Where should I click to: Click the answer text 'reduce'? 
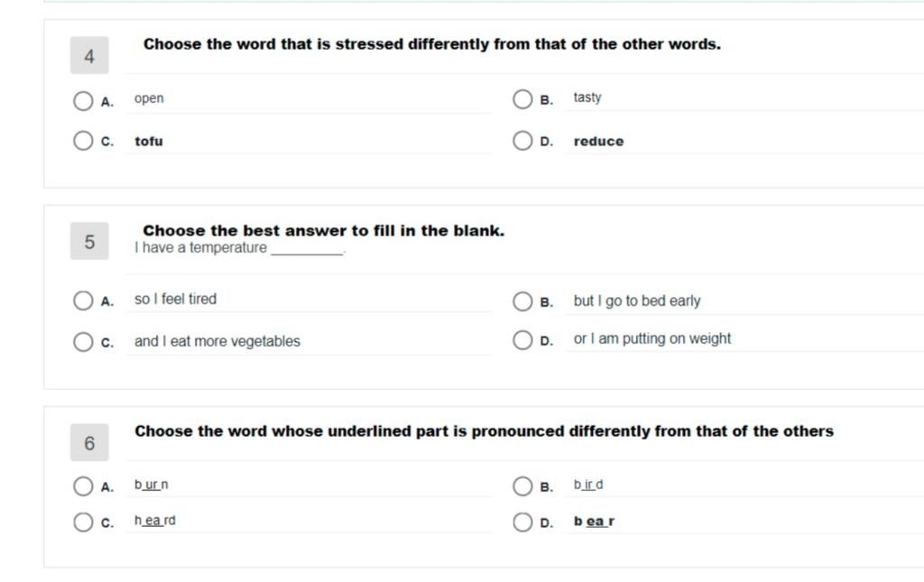(x=599, y=142)
